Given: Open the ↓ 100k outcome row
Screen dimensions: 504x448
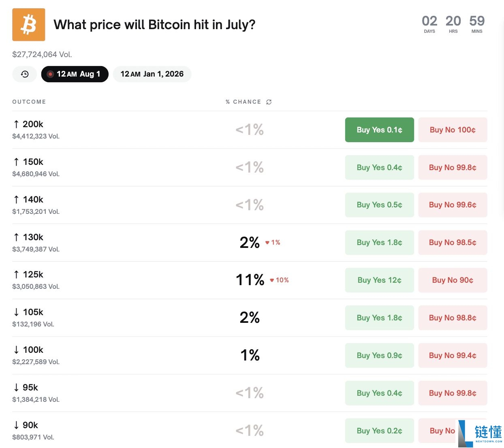Looking at the screenshot, I should tap(33, 350).
